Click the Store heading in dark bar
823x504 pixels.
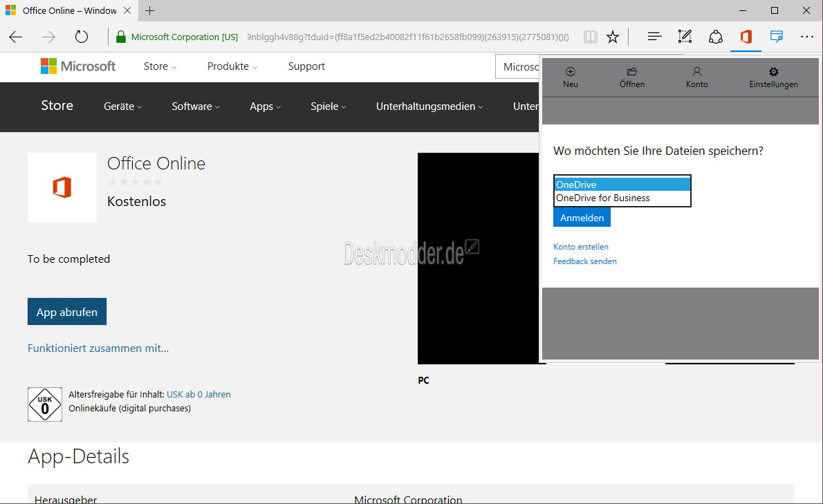[57, 105]
